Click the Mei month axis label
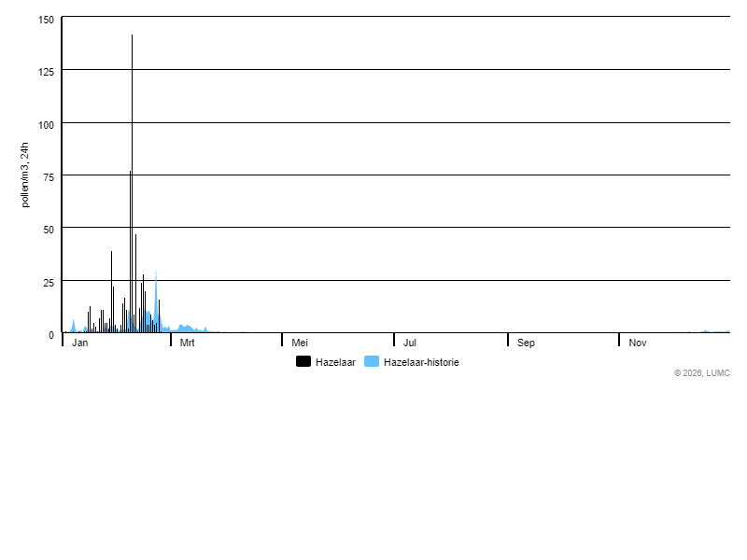This screenshot has height=560, width=747. click(300, 343)
